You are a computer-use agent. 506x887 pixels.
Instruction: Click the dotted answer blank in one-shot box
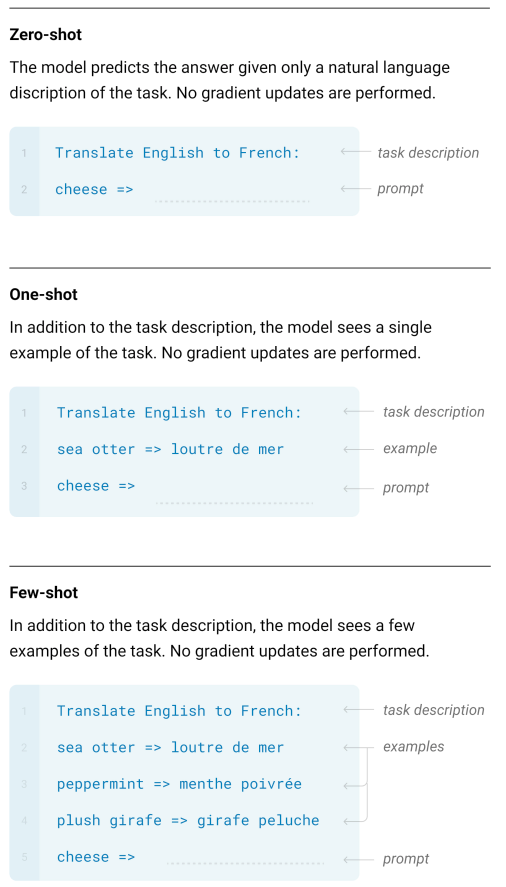pyautogui.click(x=234, y=503)
